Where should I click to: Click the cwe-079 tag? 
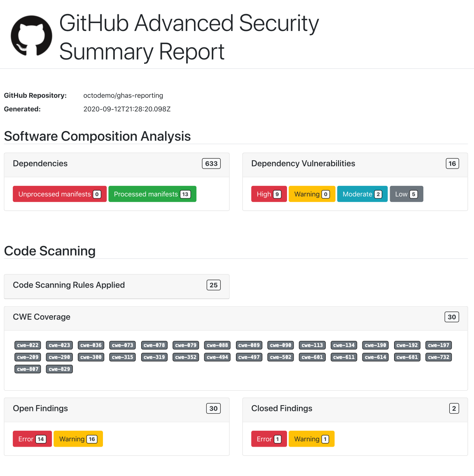(x=186, y=345)
